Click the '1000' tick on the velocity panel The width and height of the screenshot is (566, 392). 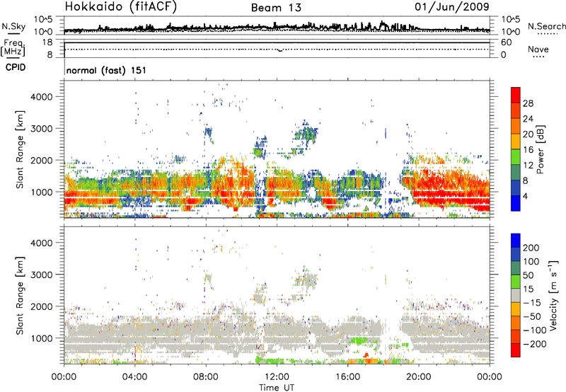41,338
